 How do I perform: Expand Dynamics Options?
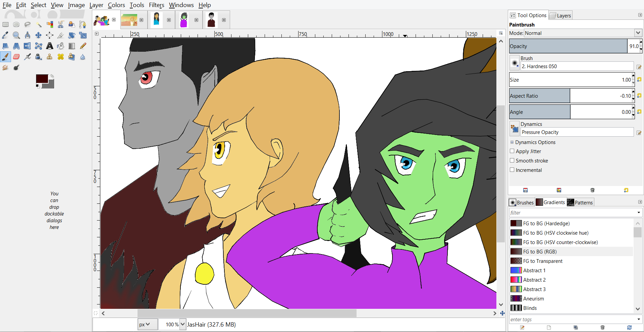[512, 142]
